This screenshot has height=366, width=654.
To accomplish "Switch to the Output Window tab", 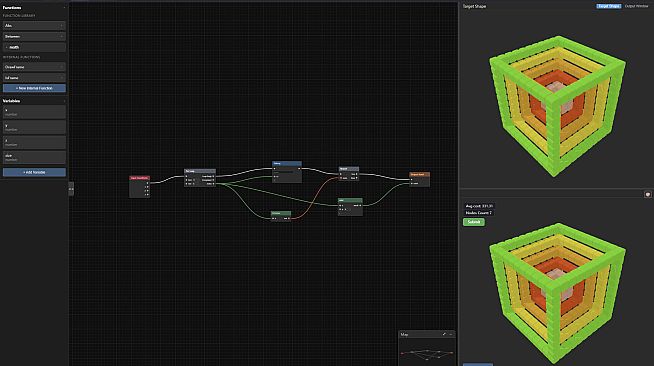I will tap(636, 6).
